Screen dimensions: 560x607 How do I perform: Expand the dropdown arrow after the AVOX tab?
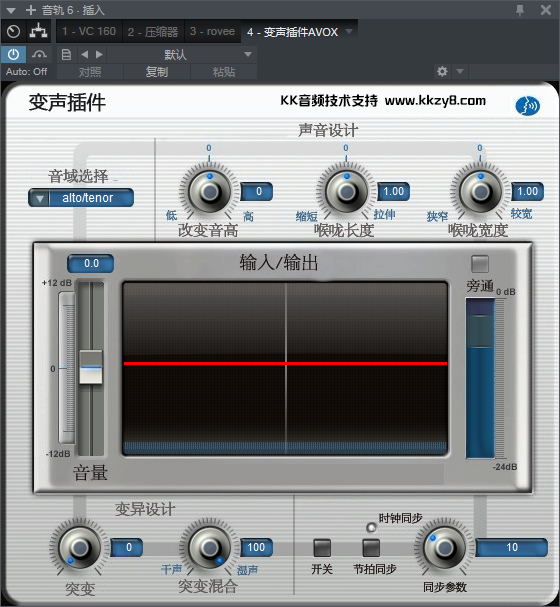349,31
